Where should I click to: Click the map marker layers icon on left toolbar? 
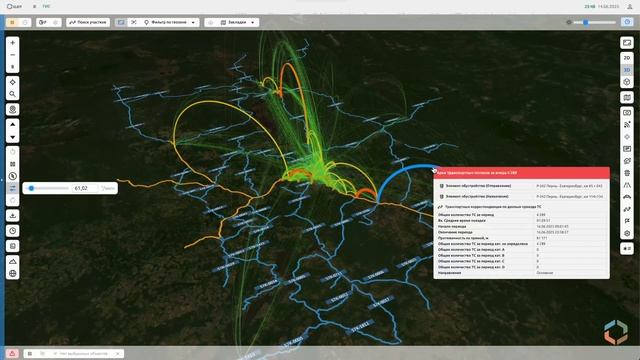(13, 109)
